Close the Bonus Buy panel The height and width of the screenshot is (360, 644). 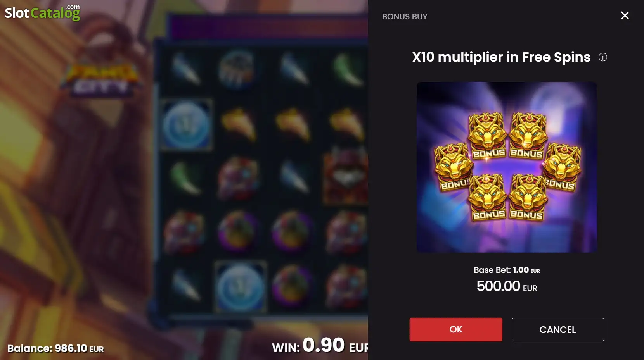(x=625, y=16)
